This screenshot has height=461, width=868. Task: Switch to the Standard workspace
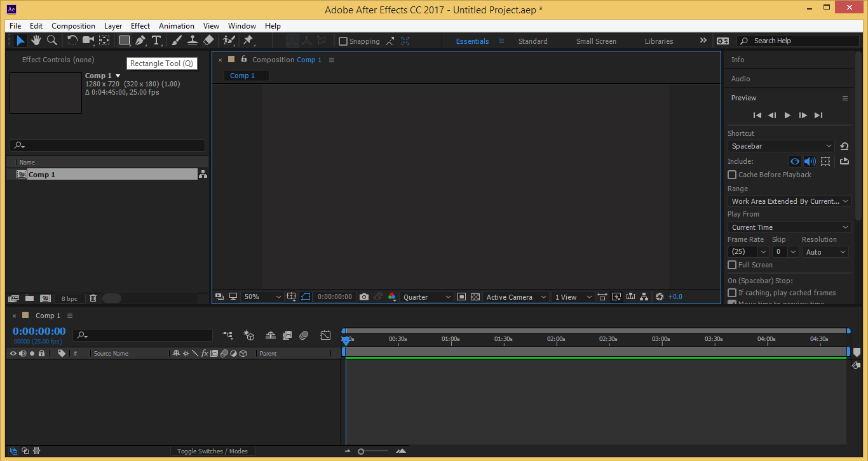[532, 41]
